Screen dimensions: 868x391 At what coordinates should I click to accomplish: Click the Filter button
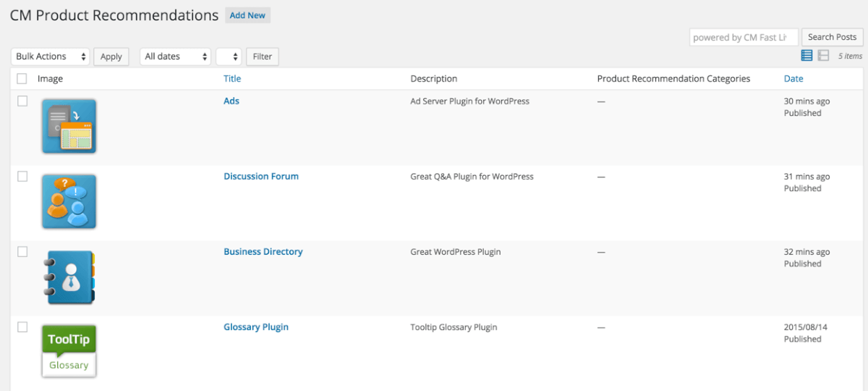click(262, 56)
